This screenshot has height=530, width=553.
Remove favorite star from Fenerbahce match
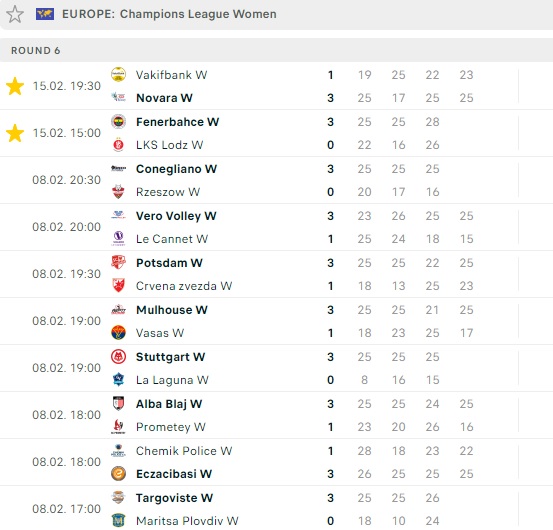click(x=15, y=133)
